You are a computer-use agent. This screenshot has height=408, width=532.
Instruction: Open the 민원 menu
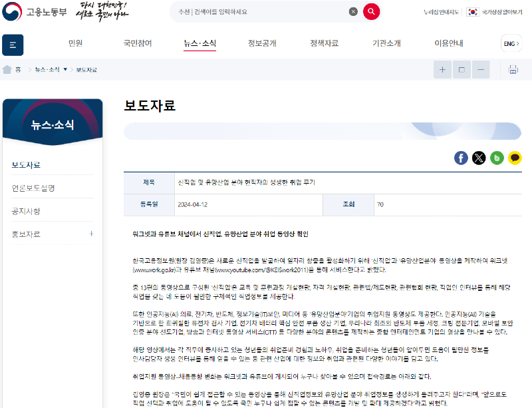75,43
